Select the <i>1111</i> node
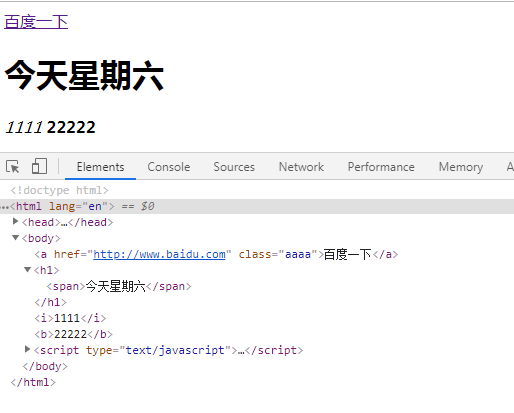The image size is (514, 413). [x=70, y=318]
